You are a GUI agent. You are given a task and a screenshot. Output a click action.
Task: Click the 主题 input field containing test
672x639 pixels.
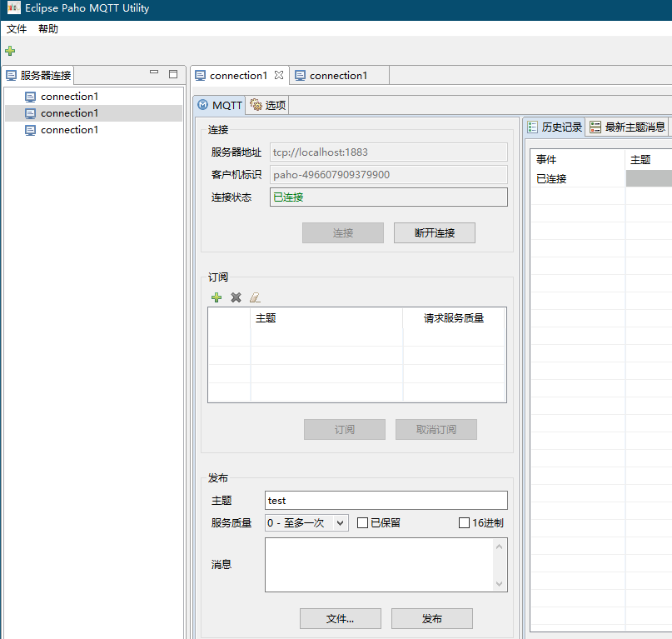coord(386,500)
